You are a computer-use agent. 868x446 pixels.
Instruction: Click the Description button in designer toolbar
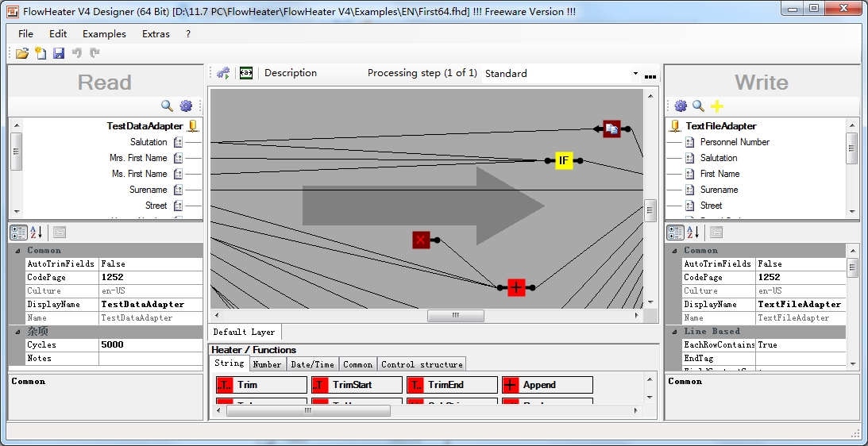tap(291, 73)
